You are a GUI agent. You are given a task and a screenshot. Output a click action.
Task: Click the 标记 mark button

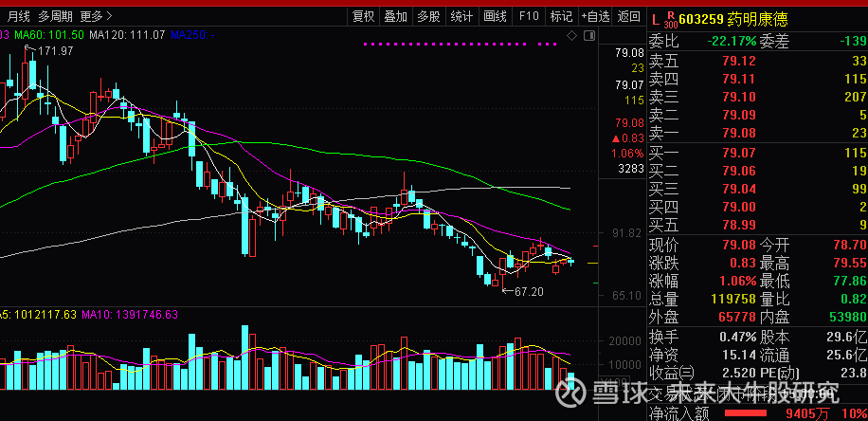coord(561,17)
